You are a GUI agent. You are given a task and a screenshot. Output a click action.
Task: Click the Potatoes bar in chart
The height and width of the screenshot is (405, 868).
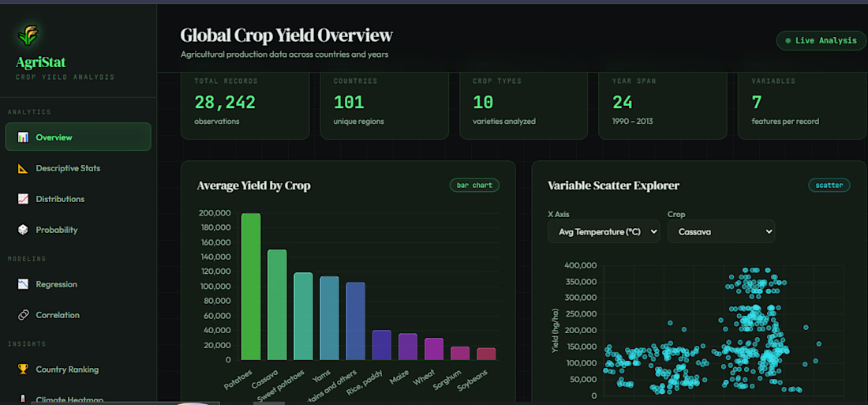(251, 287)
